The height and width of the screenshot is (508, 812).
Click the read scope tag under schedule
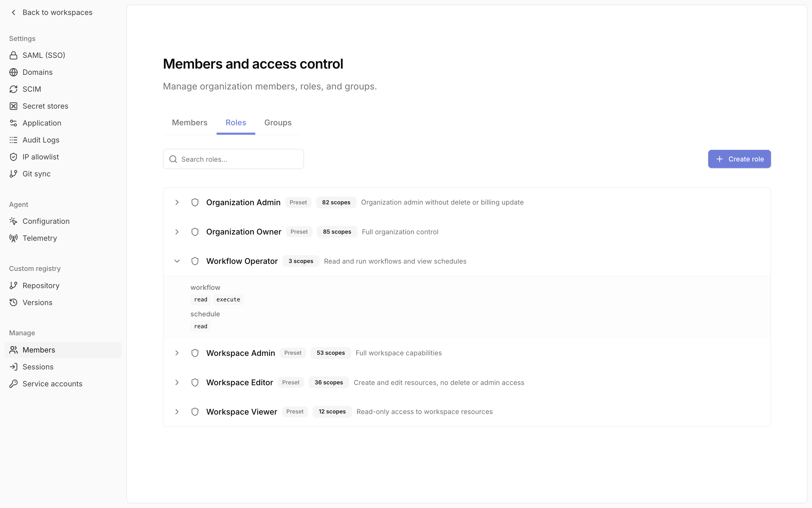point(201,326)
